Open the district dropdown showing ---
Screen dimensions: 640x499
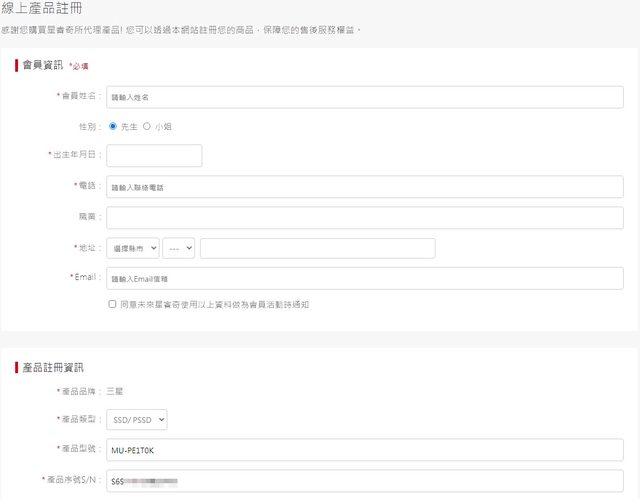[x=179, y=248]
